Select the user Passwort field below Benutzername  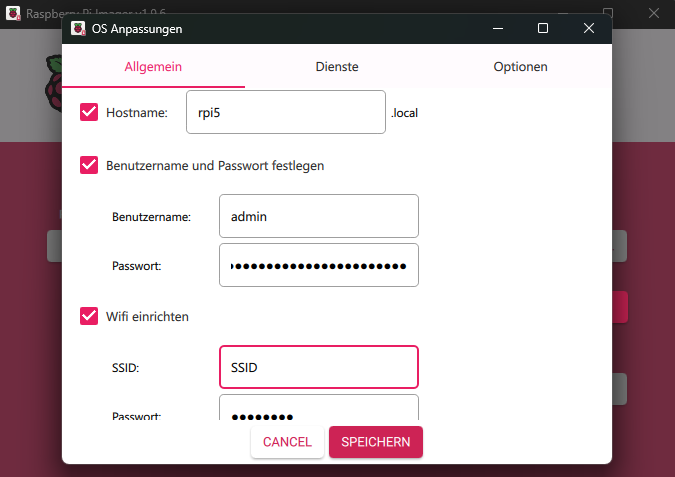[x=318, y=265]
